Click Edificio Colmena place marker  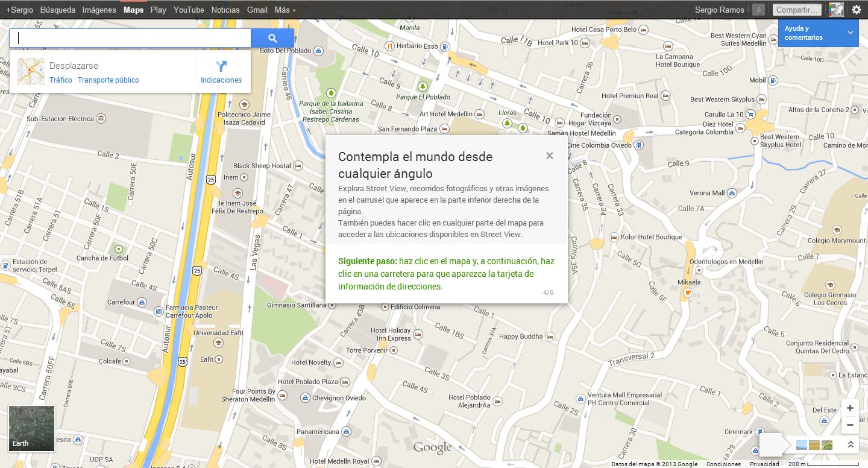tap(385, 307)
